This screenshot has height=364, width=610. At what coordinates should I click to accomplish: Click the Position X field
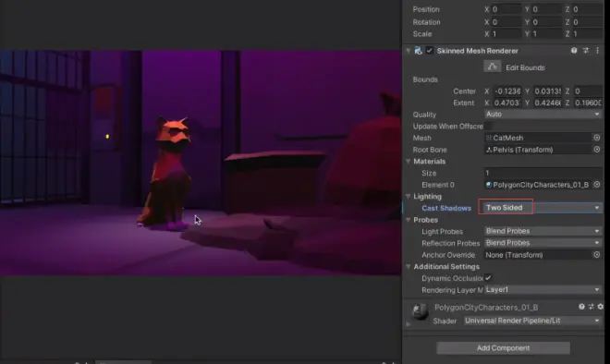click(x=506, y=9)
